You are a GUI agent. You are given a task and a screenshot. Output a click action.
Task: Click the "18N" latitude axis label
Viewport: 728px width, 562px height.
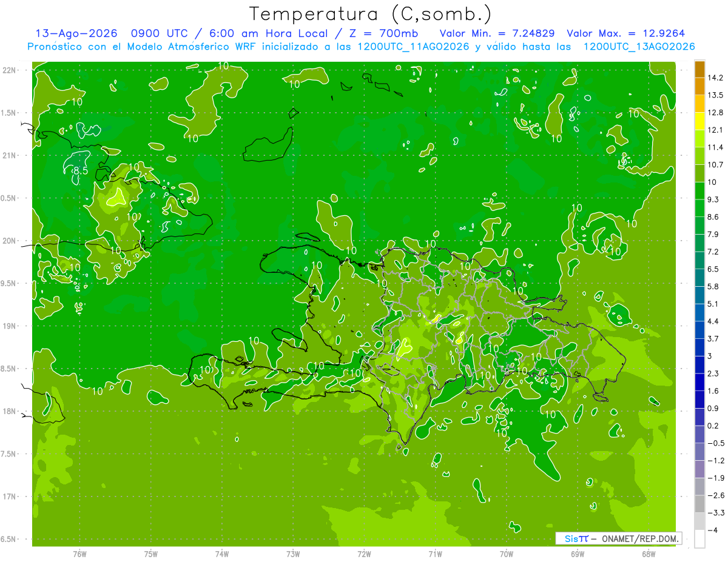point(10,411)
